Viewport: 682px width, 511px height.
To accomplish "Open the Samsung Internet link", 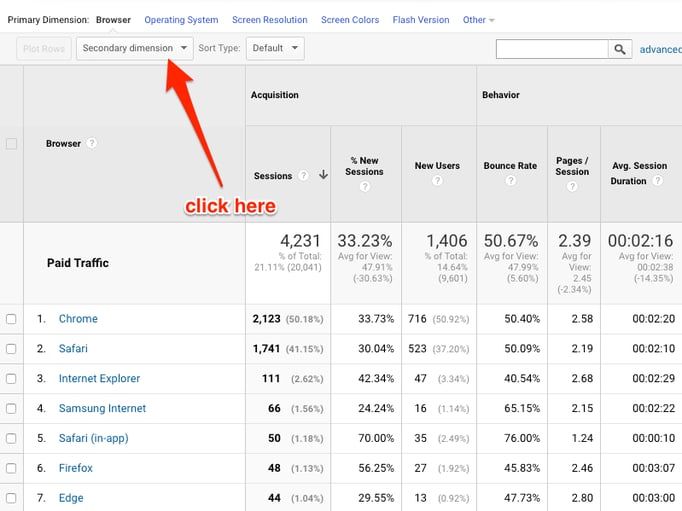I will (x=103, y=408).
